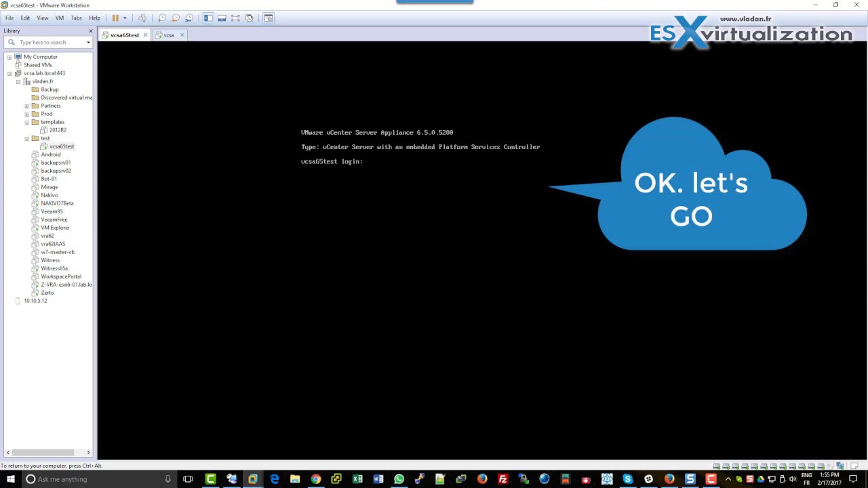Open the Tabs menu

[x=76, y=18]
